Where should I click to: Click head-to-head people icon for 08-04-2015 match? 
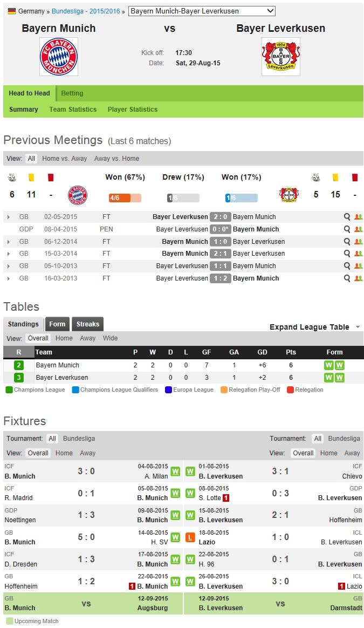(359, 229)
